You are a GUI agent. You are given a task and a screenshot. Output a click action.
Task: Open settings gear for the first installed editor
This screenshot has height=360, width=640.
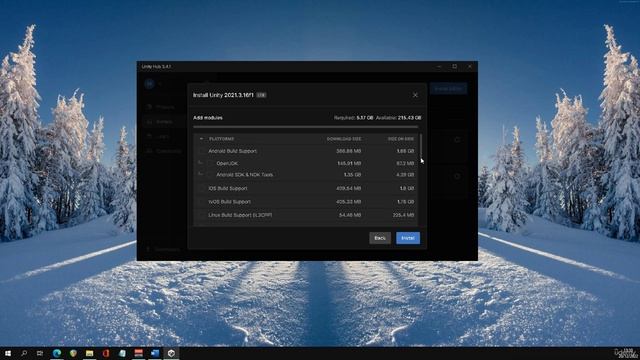(457, 140)
